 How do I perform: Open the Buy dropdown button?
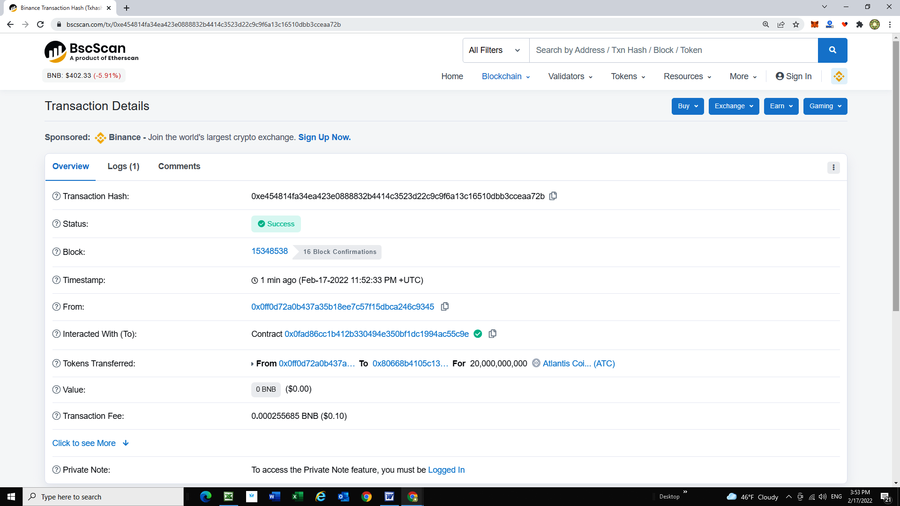[x=687, y=106]
